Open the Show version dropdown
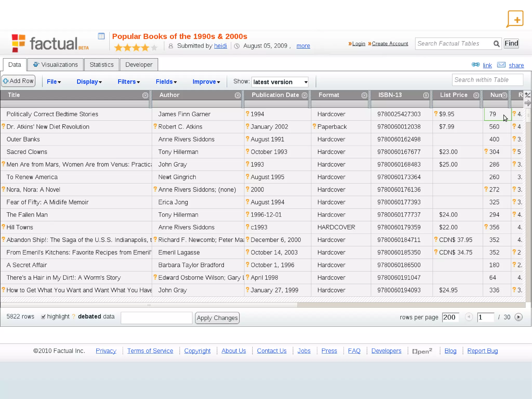Viewport: 532px width, 399px height. coord(280,82)
